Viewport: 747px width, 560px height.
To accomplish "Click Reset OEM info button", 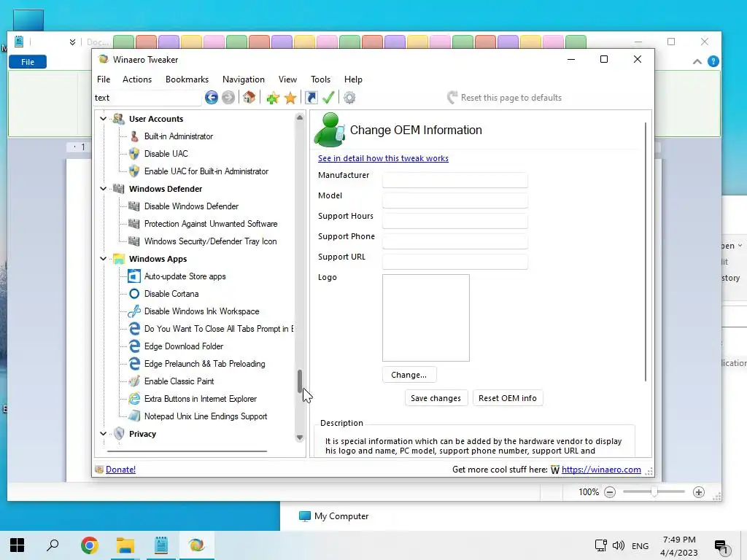I will (x=508, y=398).
